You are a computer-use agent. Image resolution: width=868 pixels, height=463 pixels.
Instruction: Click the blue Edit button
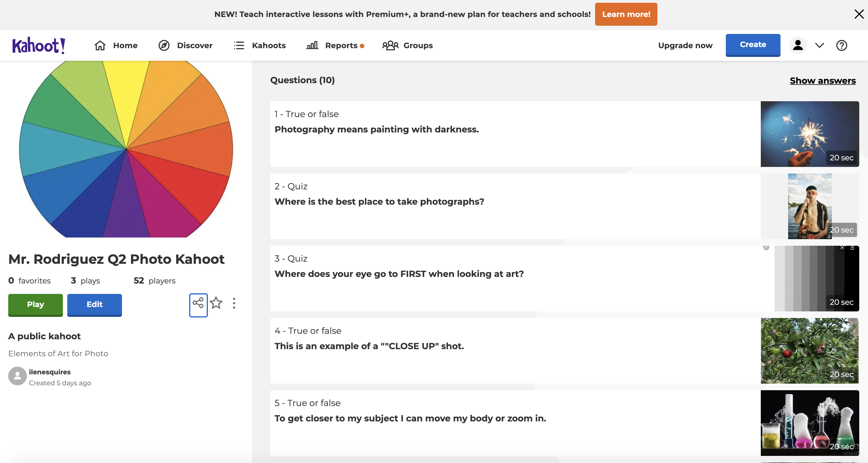pyautogui.click(x=94, y=304)
